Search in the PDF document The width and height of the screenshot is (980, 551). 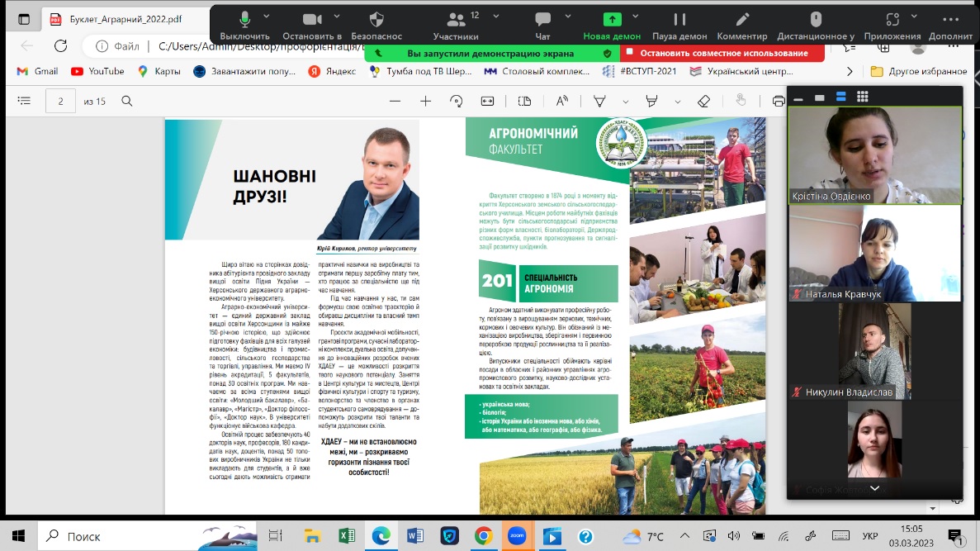coord(127,101)
